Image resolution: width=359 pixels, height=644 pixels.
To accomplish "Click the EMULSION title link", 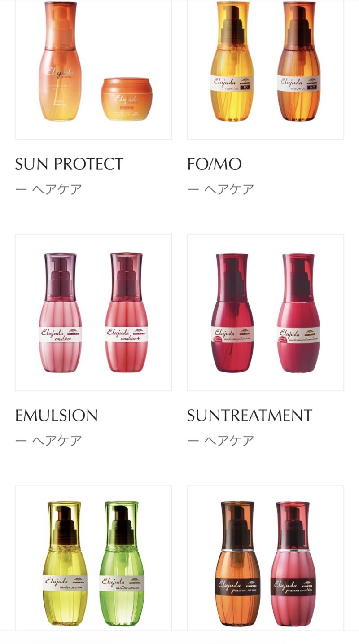I will click(x=57, y=416).
